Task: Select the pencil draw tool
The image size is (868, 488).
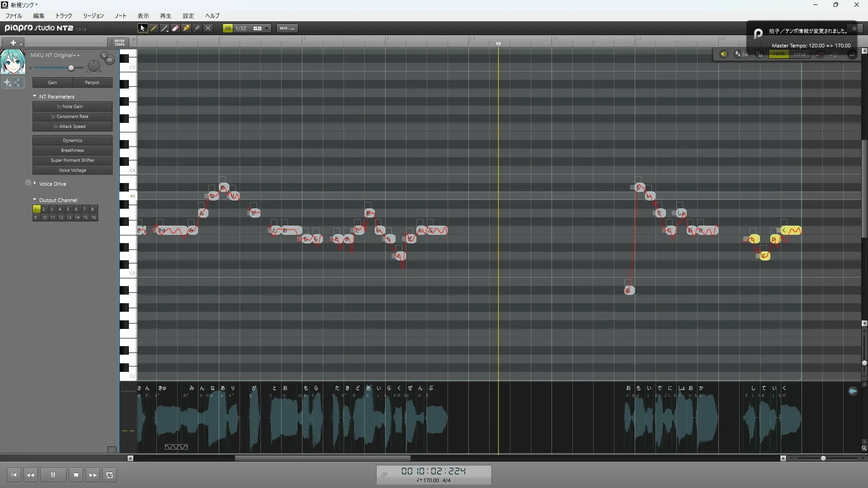Action: pyautogui.click(x=154, y=28)
